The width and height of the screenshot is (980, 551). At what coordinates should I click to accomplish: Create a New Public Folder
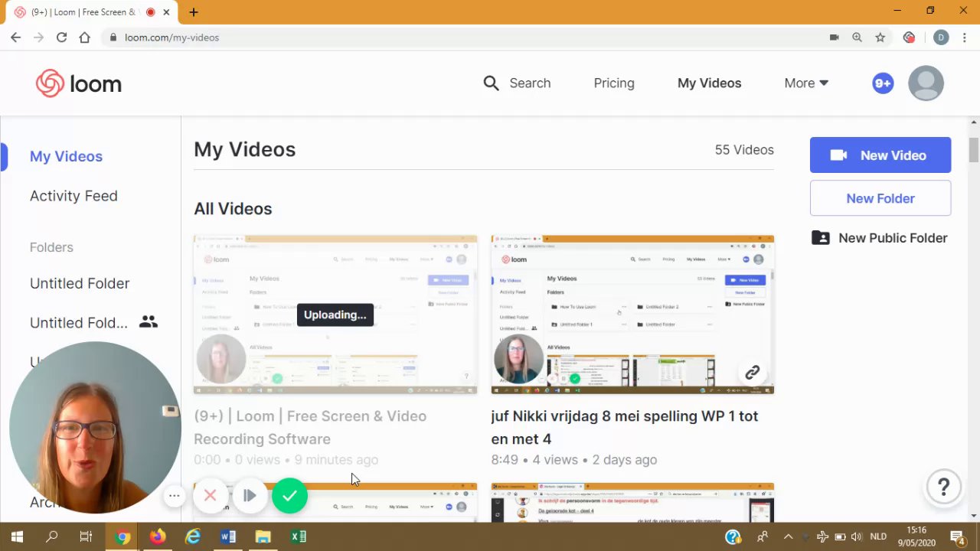coord(880,238)
